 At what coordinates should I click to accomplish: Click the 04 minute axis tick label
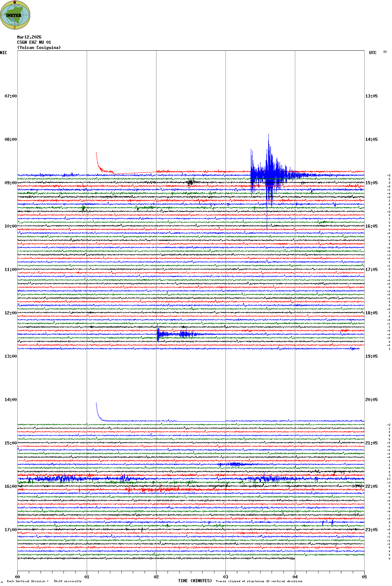click(295, 577)
